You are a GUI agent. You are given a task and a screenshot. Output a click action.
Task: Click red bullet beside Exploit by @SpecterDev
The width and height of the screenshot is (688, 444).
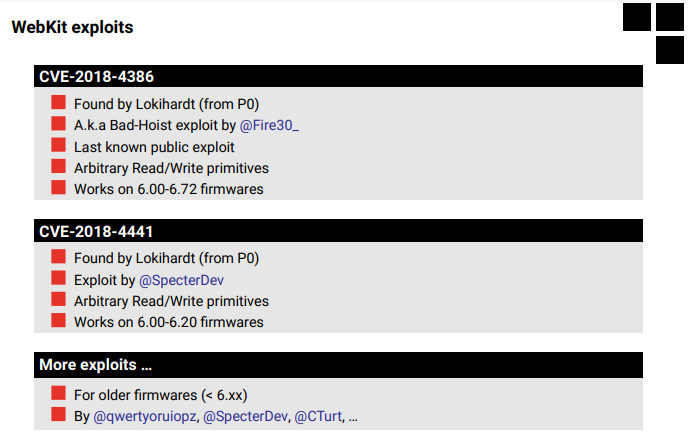coord(58,278)
